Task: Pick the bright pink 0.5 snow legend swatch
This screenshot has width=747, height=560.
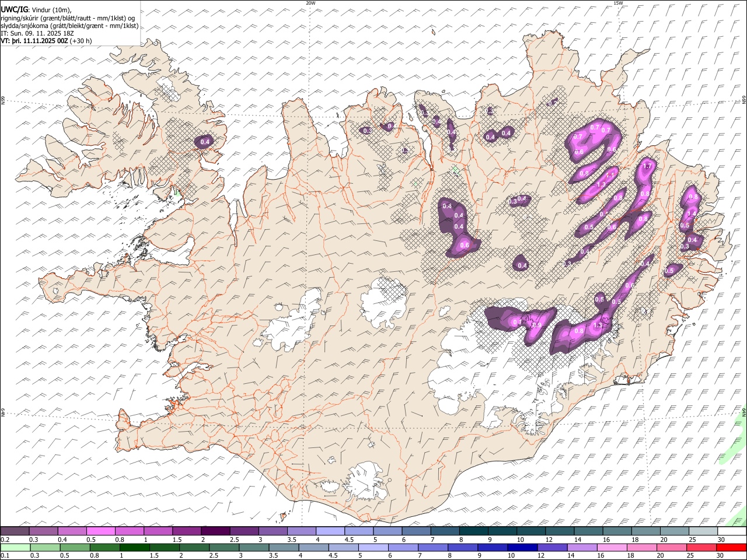Action: pos(100,531)
